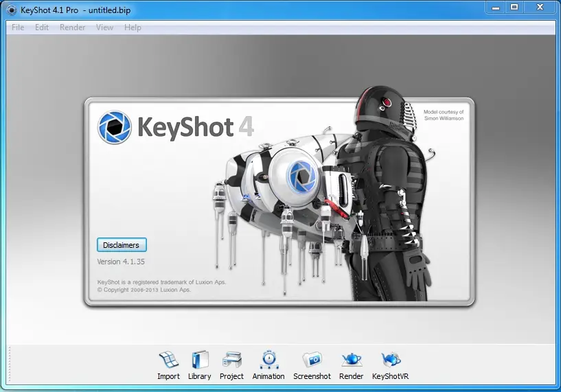Image resolution: width=561 pixels, height=392 pixels.
Task: Click the 'Copyright 2006-2013 Luxion Aps.' text
Action: 144,290
